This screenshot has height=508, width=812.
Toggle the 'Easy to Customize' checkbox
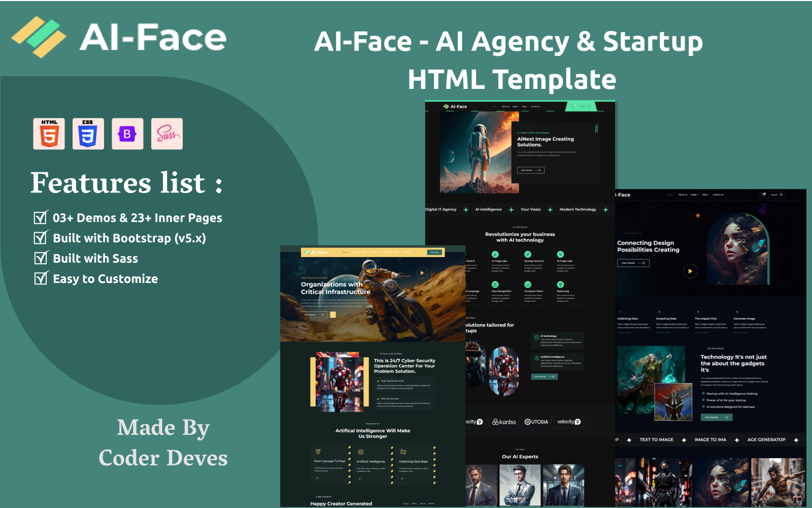click(x=40, y=279)
